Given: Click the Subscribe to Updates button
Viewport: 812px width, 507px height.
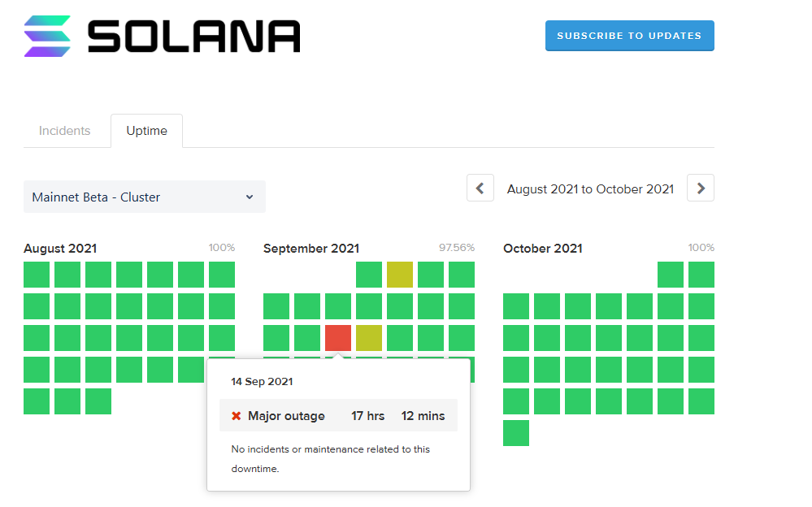Looking at the screenshot, I should coord(629,36).
